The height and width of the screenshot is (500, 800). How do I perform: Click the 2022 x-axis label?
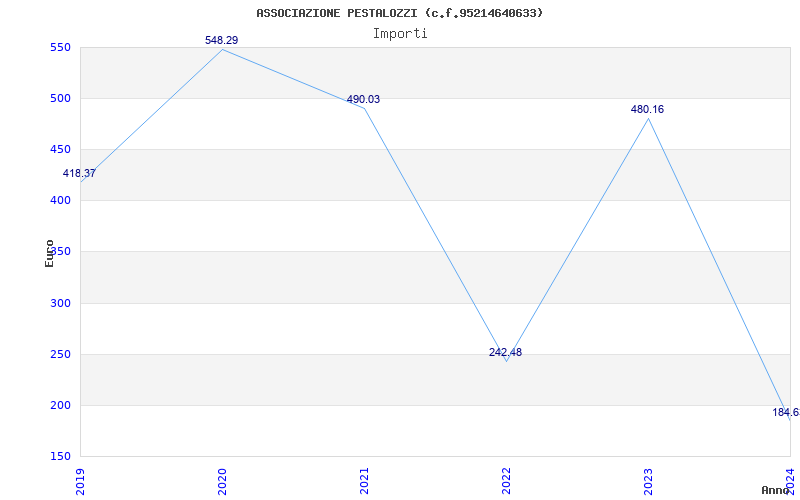point(506,481)
